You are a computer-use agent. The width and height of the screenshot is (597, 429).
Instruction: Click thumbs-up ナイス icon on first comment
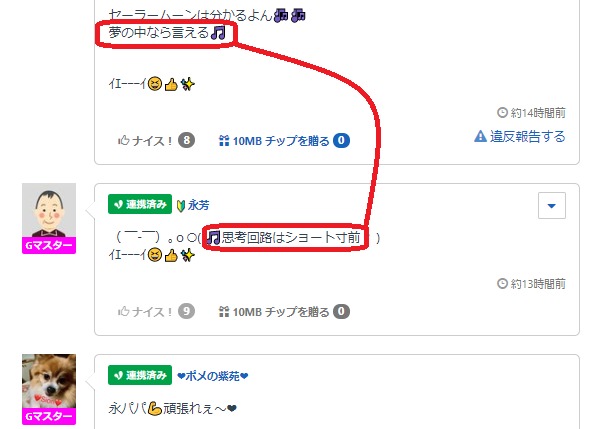[124, 140]
